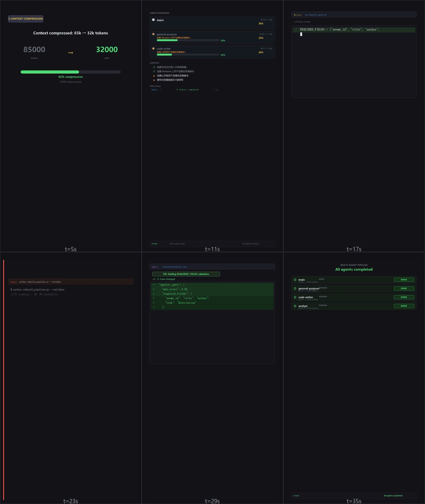Click the code-writer agent 24% progress bar
This screenshot has width=425, height=504.
[188, 55]
